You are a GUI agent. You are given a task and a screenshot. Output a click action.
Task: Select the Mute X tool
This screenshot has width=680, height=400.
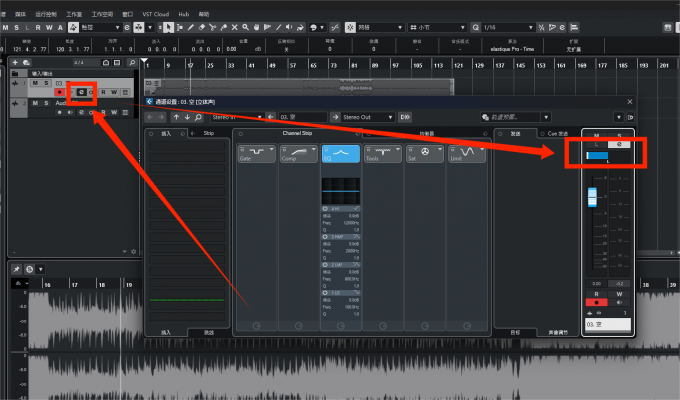[x=234, y=27]
